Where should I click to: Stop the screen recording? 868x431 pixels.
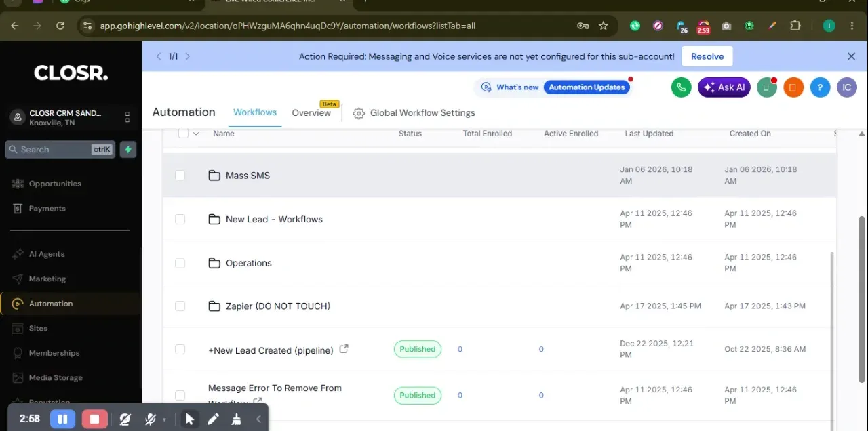(94, 419)
